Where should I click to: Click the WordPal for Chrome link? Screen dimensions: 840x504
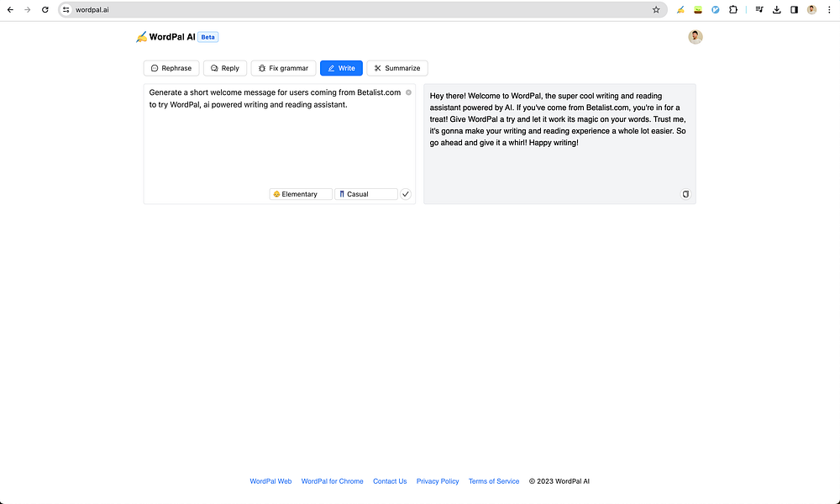point(332,480)
